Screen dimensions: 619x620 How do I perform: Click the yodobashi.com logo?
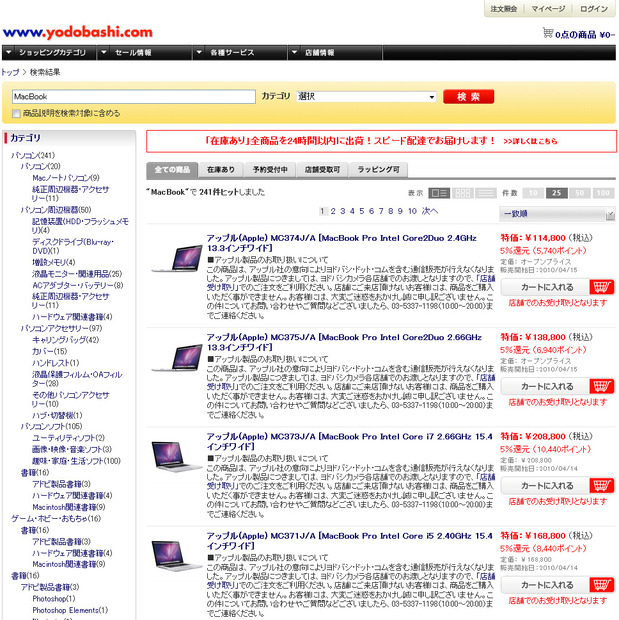point(78,32)
